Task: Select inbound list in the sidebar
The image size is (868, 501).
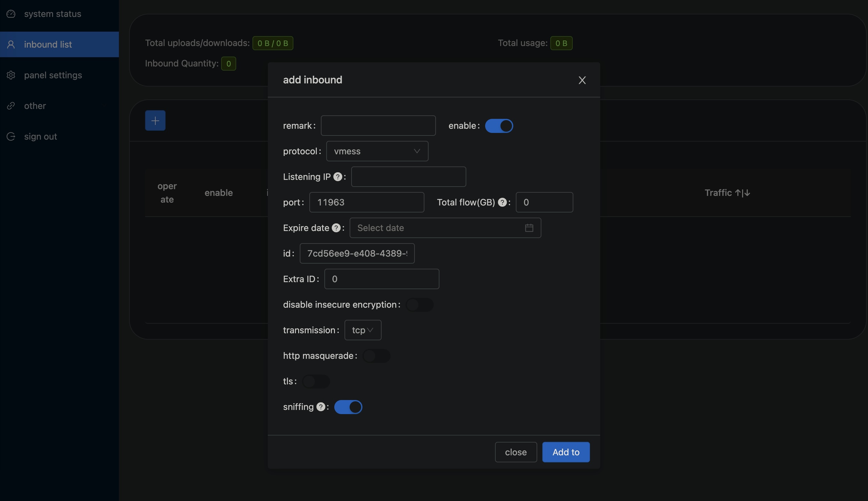Action: [x=48, y=44]
